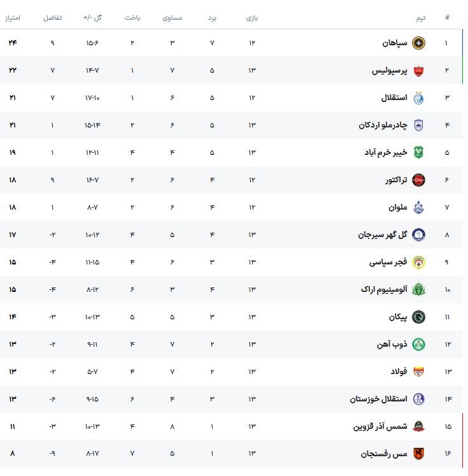Click the تفاضل goal difference column header
Viewport: 468px width, 476px height.
coord(52,18)
